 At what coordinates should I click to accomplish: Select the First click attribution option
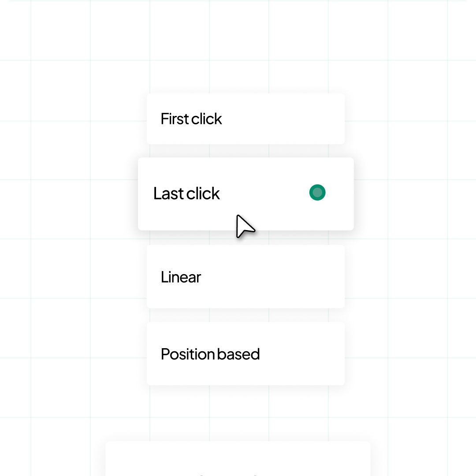[245, 119]
